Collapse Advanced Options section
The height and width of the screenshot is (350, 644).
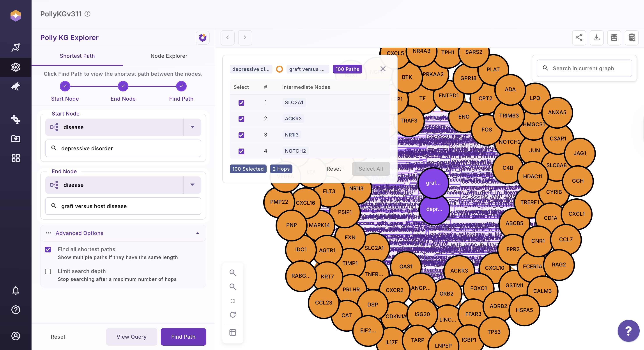coord(198,233)
